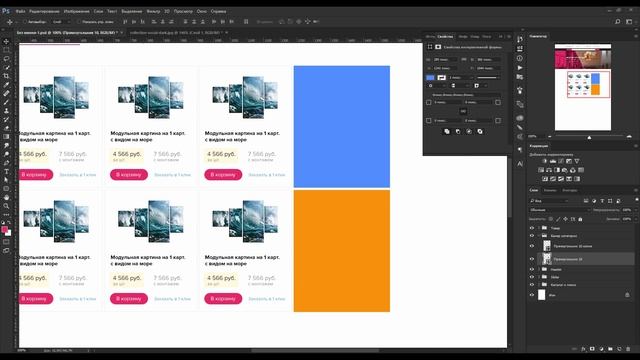Hide the Каталог и поиск group

point(531,284)
